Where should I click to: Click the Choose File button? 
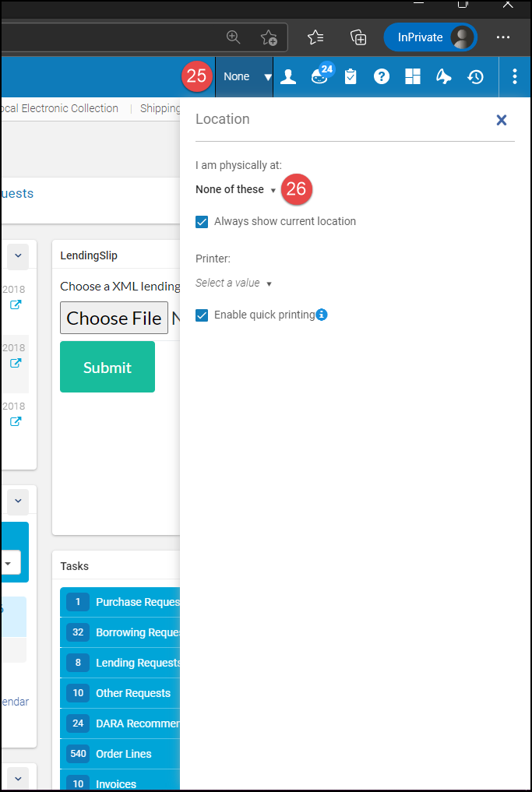114,318
